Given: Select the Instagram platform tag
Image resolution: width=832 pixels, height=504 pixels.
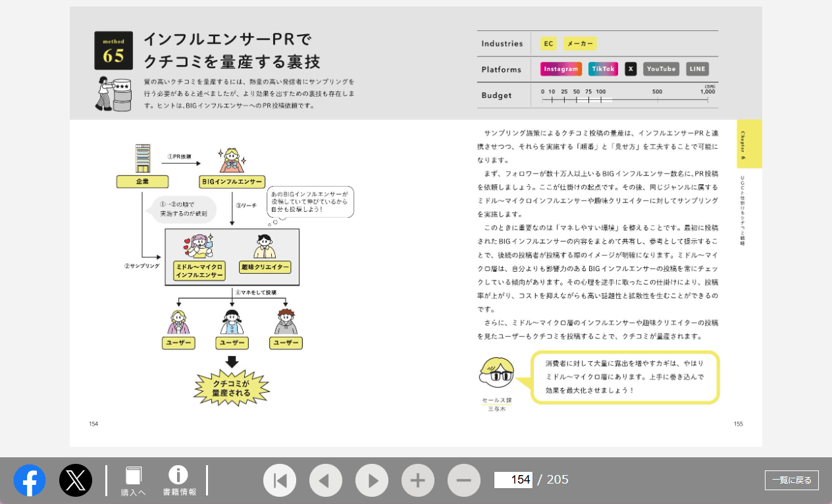Looking at the screenshot, I should pyautogui.click(x=559, y=69).
